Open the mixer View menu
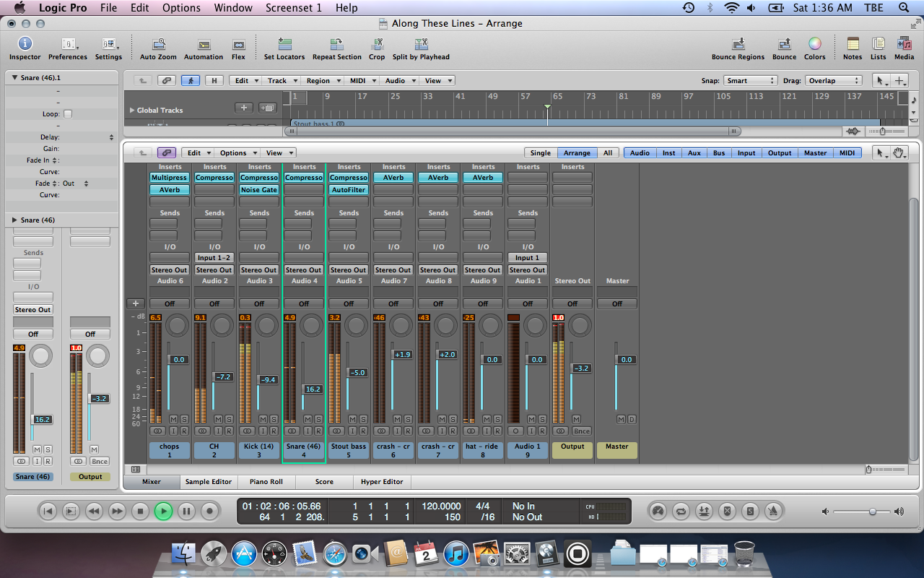This screenshot has height=578, width=924. click(279, 153)
